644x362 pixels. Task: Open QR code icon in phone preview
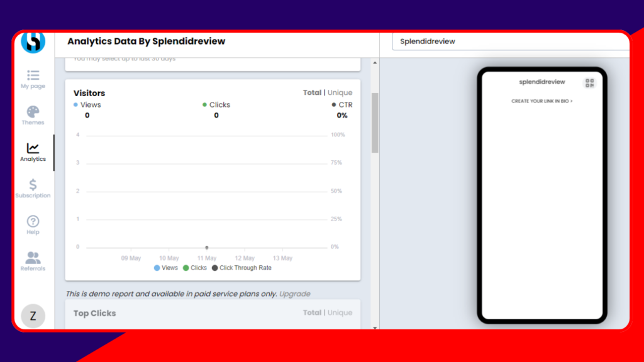pos(590,83)
